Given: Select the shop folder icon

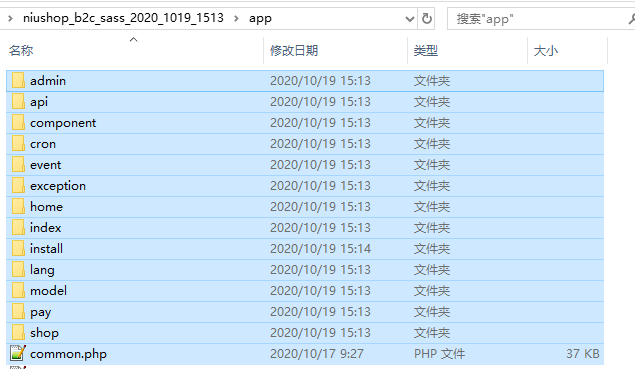Looking at the screenshot, I should (18, 333).
